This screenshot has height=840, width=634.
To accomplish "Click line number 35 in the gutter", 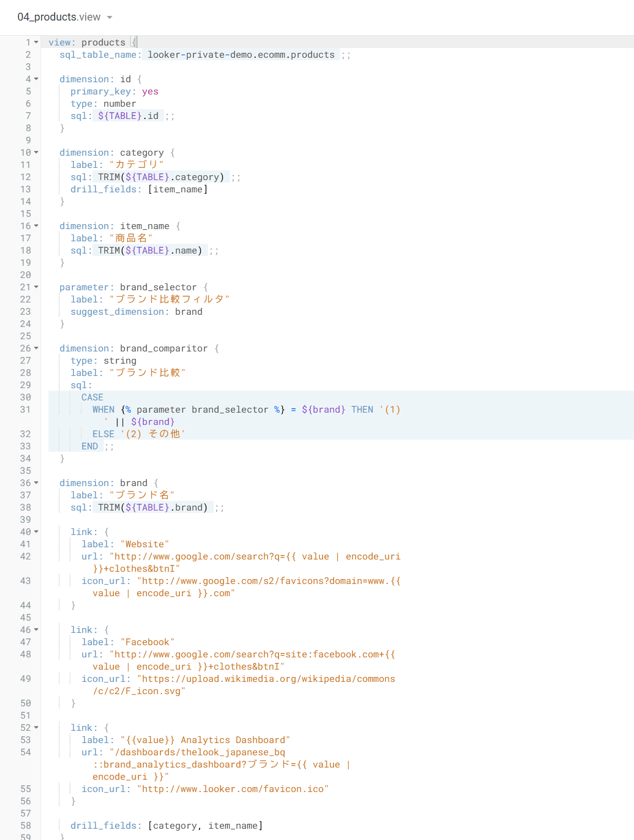I will (25, 471).
